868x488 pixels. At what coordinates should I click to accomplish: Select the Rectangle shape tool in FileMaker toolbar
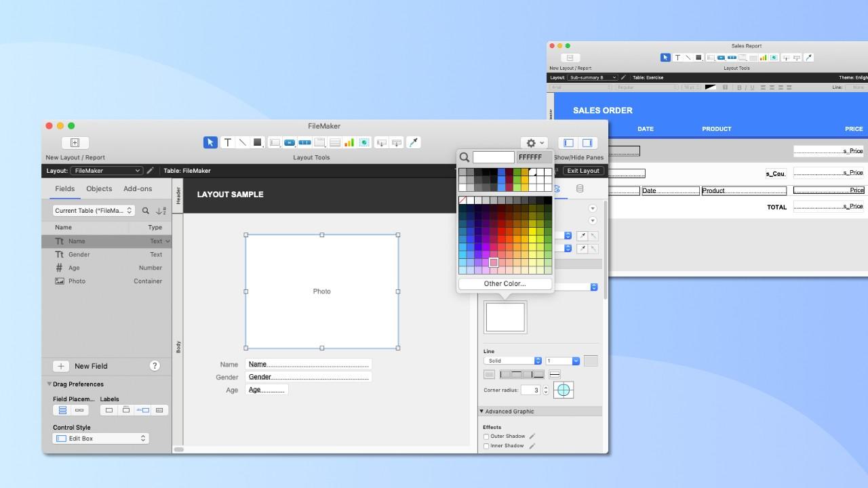258,142
